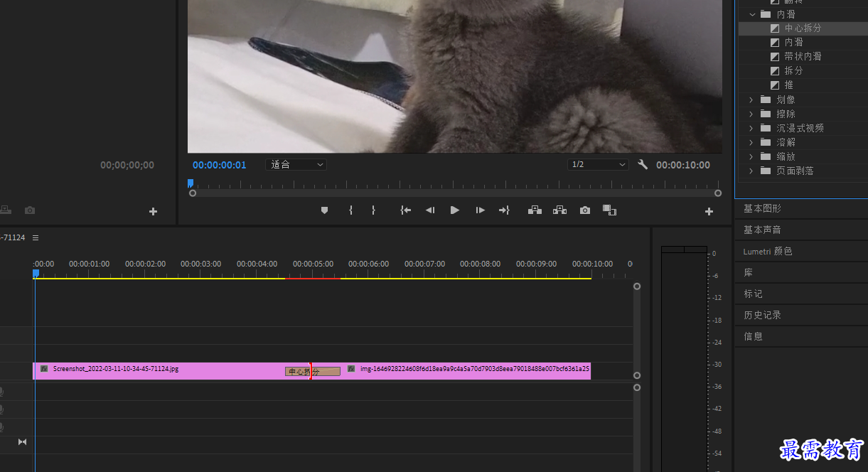Jump to the Out point
868x472 pixels.
pos(505,210)
